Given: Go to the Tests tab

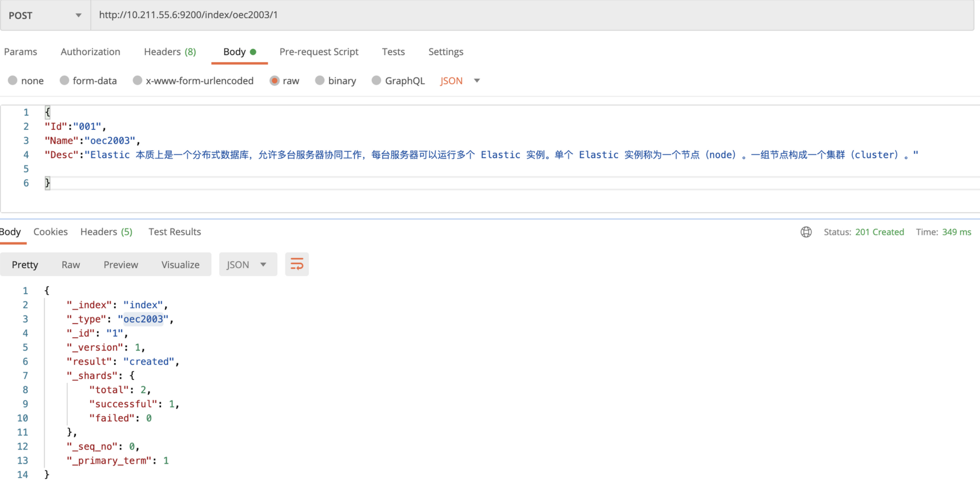Looking at the screenshot, I should pyautogui.click(x=393, y=52).
